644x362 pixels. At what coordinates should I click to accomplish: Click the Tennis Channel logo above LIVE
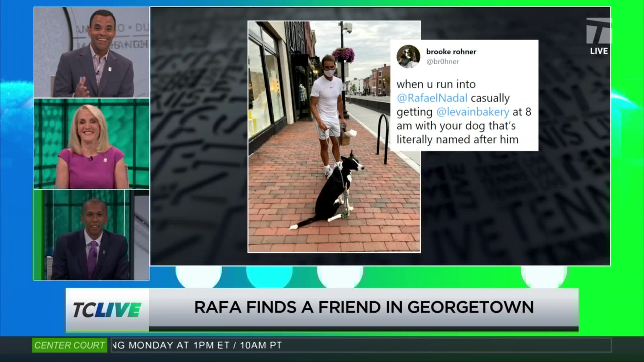coord(598,31)
